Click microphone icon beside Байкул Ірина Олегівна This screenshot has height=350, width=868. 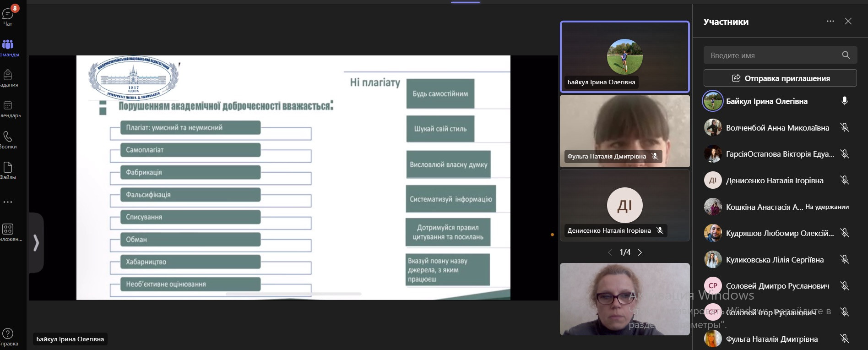click(845, 101)
